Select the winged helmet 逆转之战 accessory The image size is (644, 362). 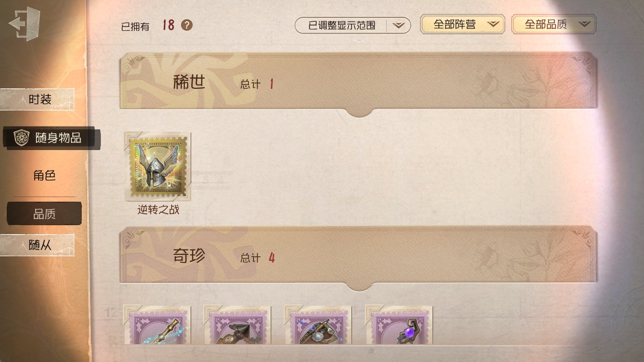(158, 167)
